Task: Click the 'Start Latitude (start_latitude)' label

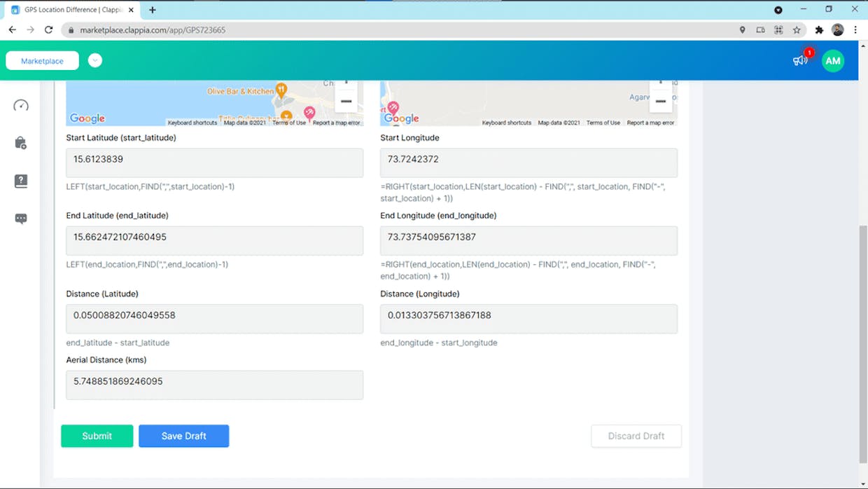Action: (121, 138)
